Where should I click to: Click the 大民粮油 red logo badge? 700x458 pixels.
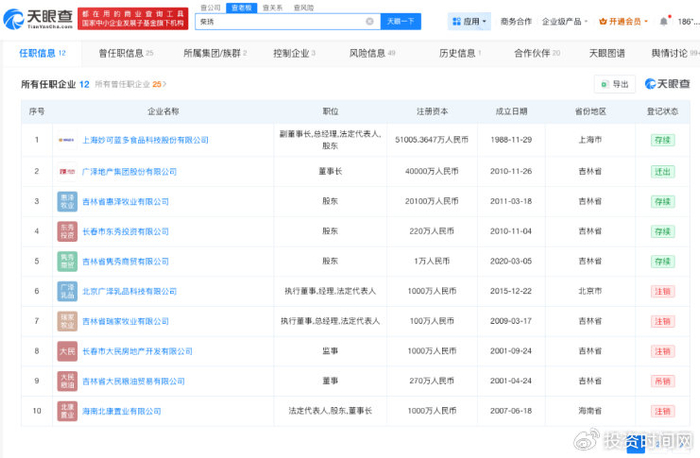[x=66, y=381]
